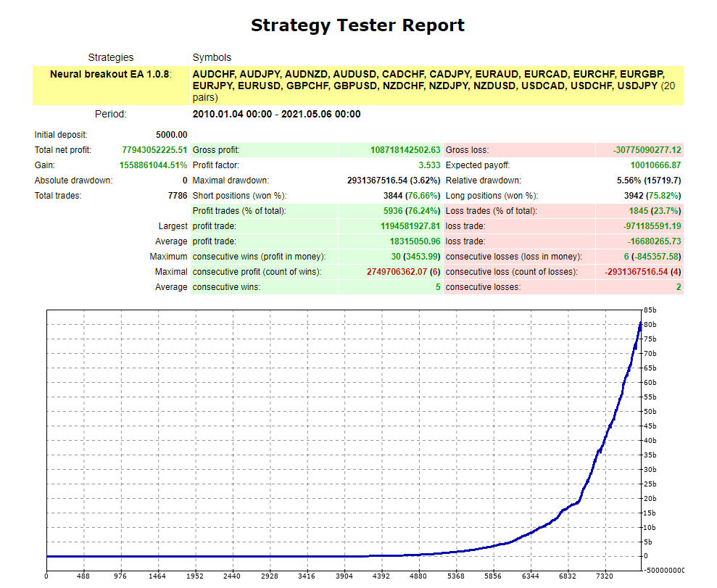Viewport: 717px width, 588px height.
Task: Click the Period date range 2010.01.04 - 2021.05.06
Action: [x=276, y=114]
